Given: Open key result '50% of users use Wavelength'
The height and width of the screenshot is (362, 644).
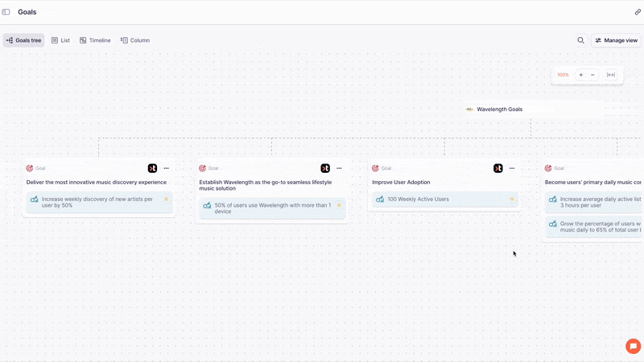Looking at the screenshot, I should pyautogui.click(x=272, y=208).
